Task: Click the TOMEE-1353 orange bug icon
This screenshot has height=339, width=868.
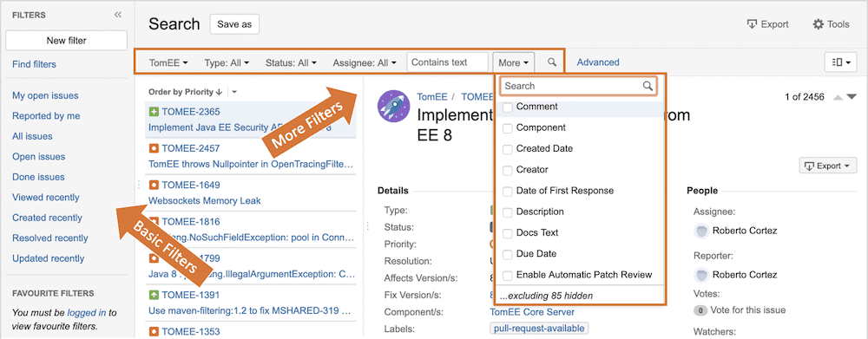Action: point(154,331)
